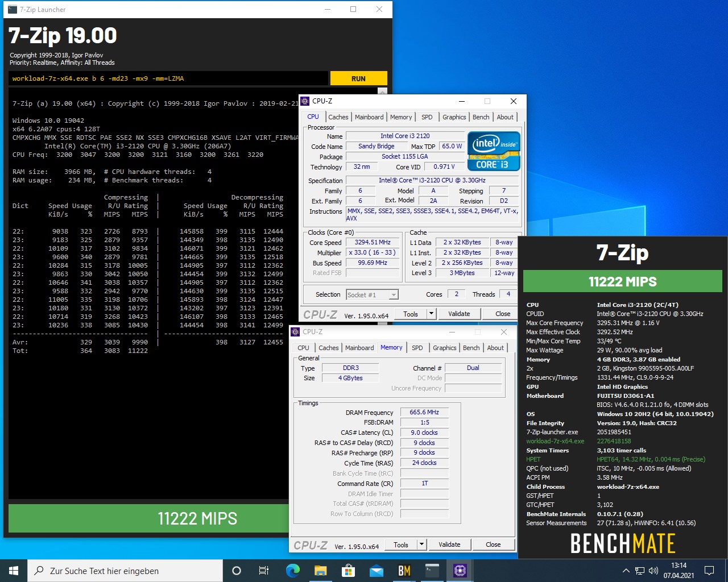
Task: Switch to 7-Zip console taskbar icon
Action: tap(432, 571)
